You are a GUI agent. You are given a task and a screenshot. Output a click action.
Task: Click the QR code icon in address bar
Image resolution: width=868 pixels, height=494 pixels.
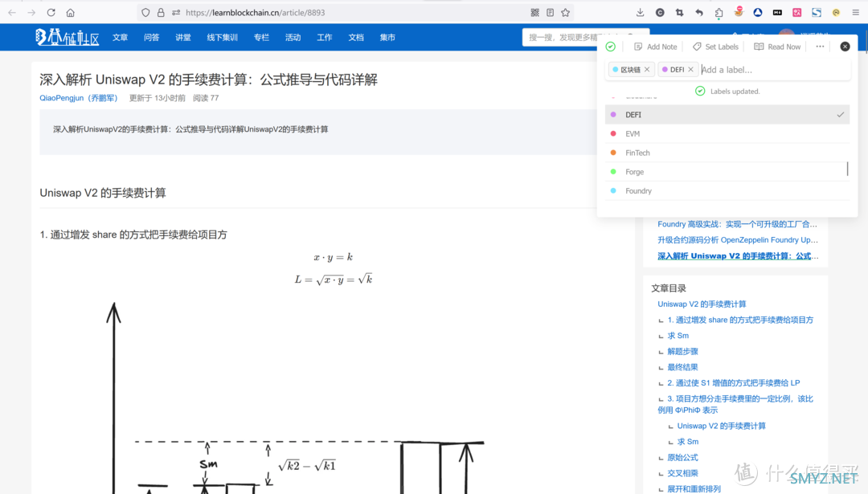click(534, 12)
